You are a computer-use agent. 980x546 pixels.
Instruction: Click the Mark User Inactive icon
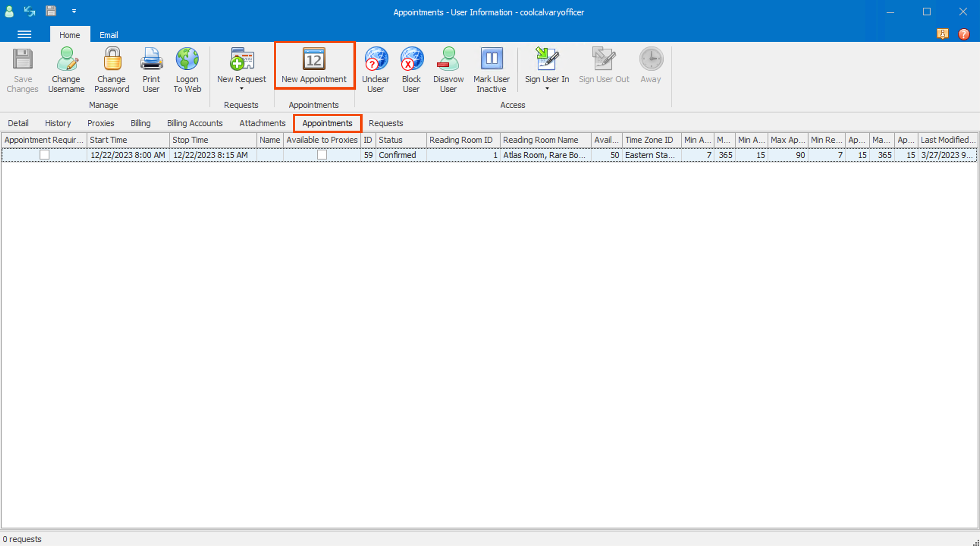[491, 59]
